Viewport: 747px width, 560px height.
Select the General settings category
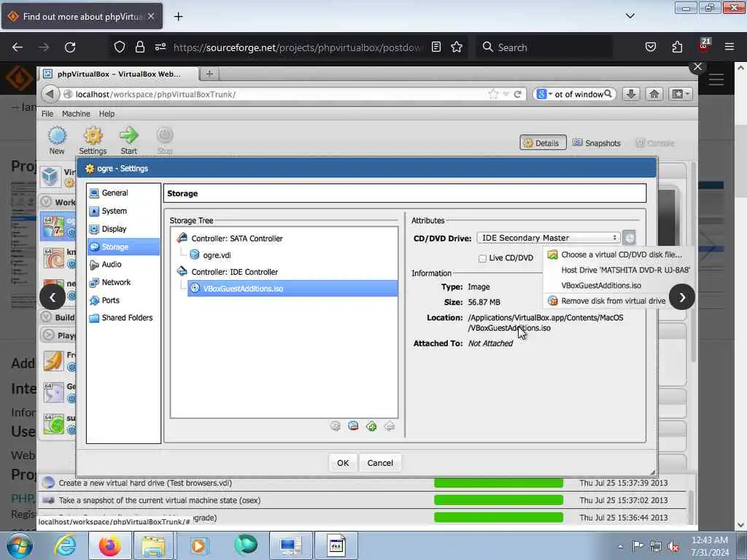pyautogui.click(x=123, y=192)
